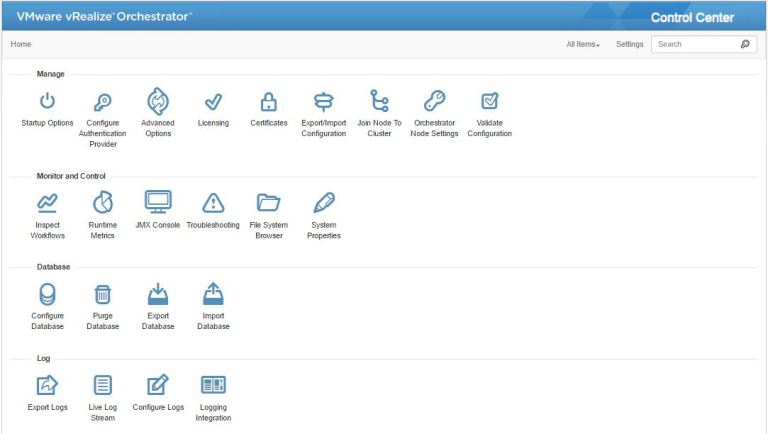Open Export/Import Configuration icon
Image resolution: width=768 pixels, height=434 pixels.
[x=324, y=101]
